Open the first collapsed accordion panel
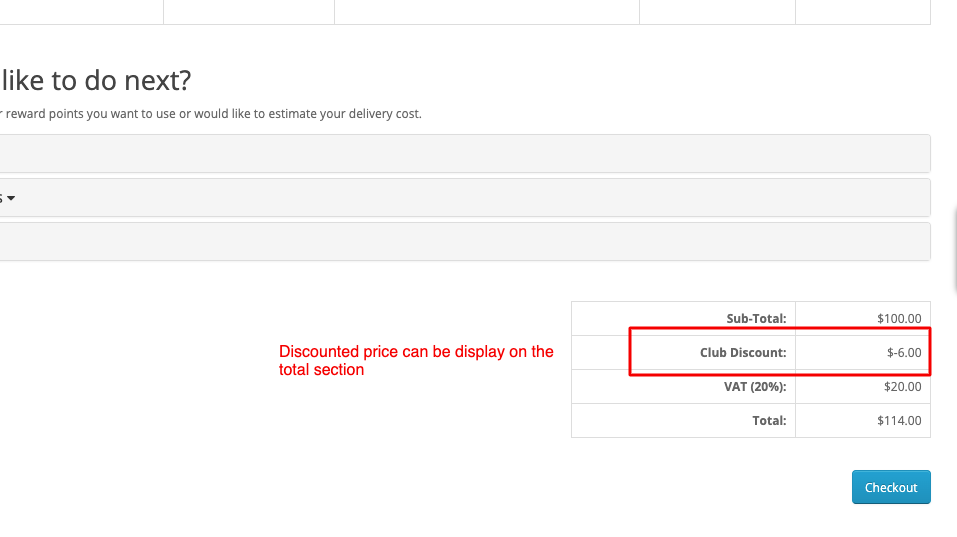 click(x=465, y=154)
